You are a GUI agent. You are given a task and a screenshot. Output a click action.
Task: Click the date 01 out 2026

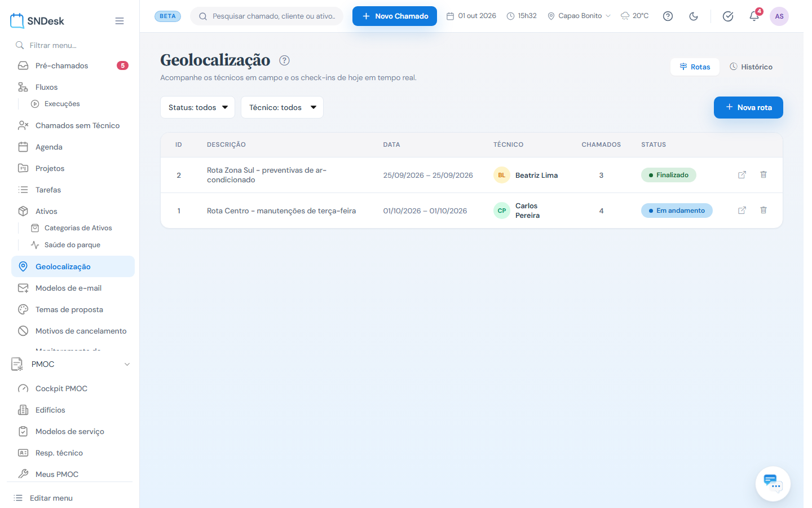pyautogui.click(x=471, y=16)
